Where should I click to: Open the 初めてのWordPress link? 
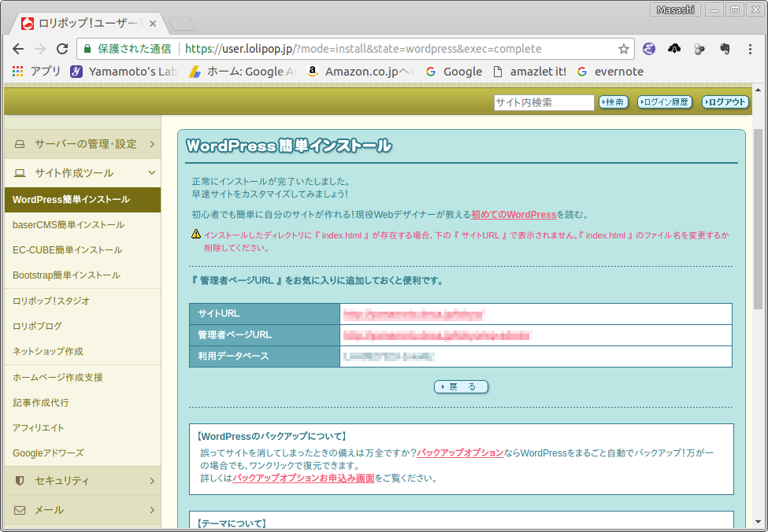coord(514,214)
